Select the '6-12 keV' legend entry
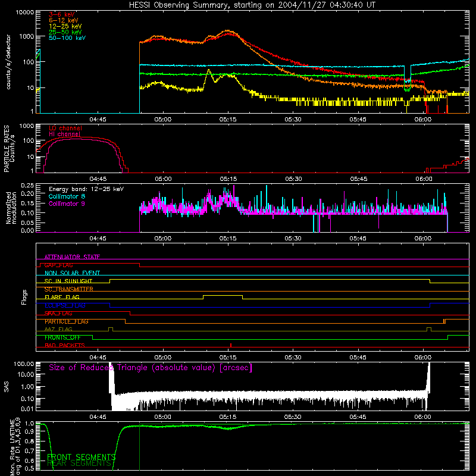This screenshot has height=476, width=476. [64, 20]
